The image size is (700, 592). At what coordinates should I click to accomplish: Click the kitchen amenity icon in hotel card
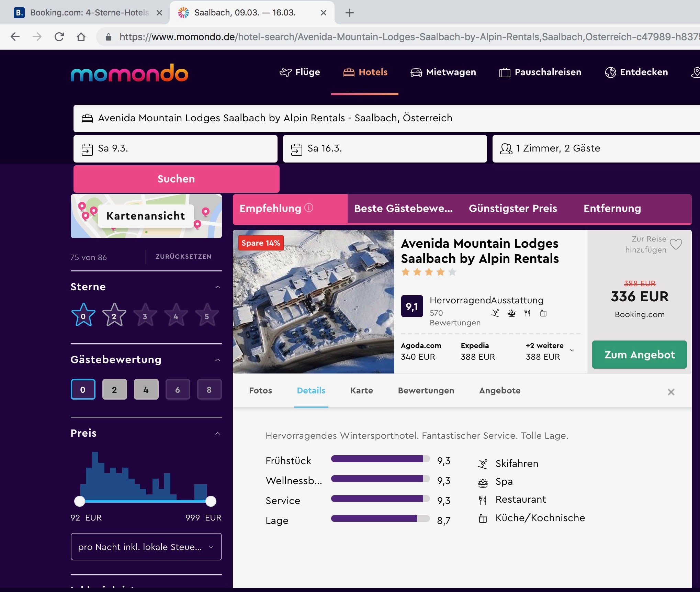pyautogui.click(x=543, y=313)
